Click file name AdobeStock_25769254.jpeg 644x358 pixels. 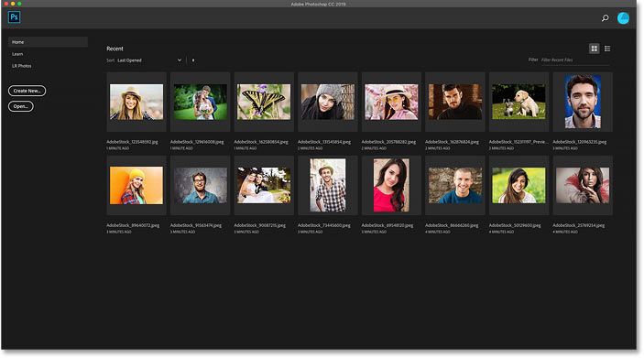[x=579, y=225]
